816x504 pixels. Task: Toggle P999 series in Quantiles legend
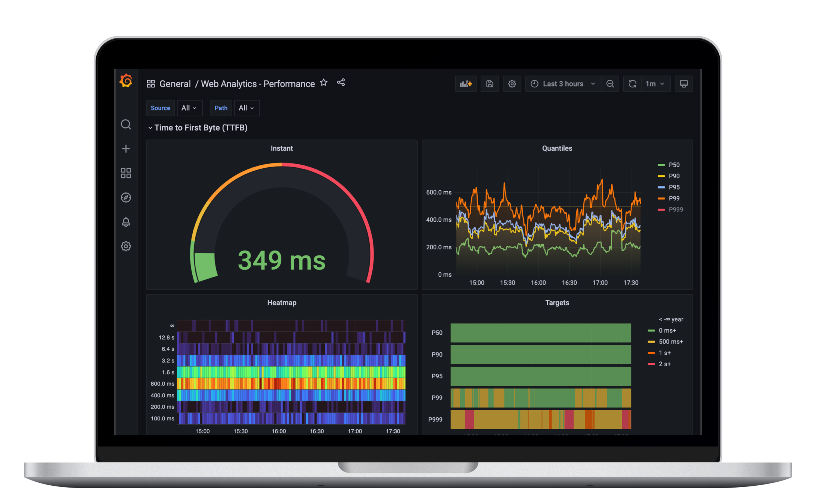[x=675, y=210]
